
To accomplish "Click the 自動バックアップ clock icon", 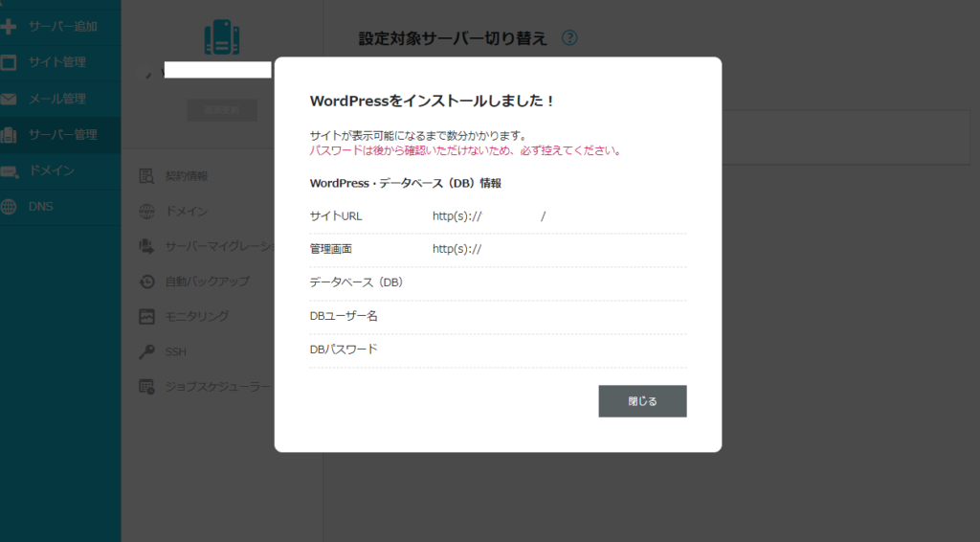I will click(146, 282).
